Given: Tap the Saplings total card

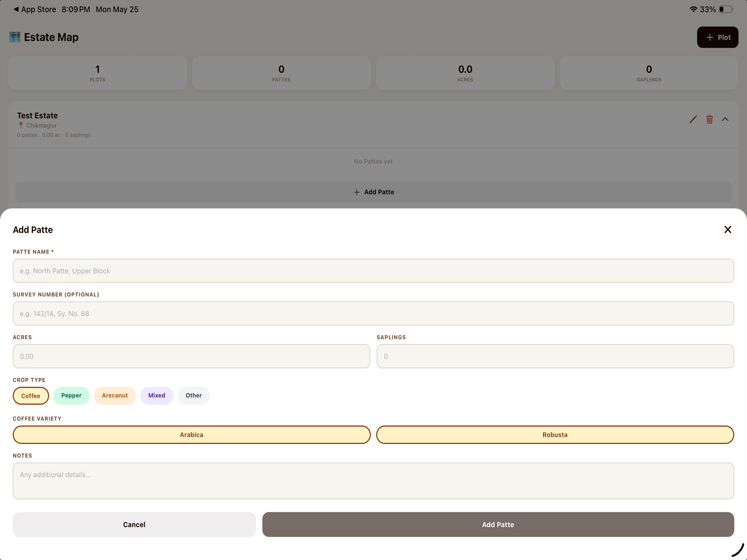Looking at the screenshot, I should (649, 73).
